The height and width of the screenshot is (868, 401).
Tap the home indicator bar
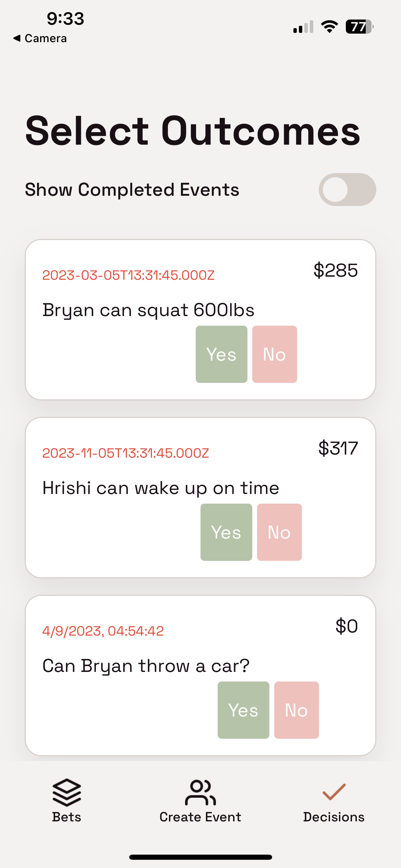[x=200, y=857]
